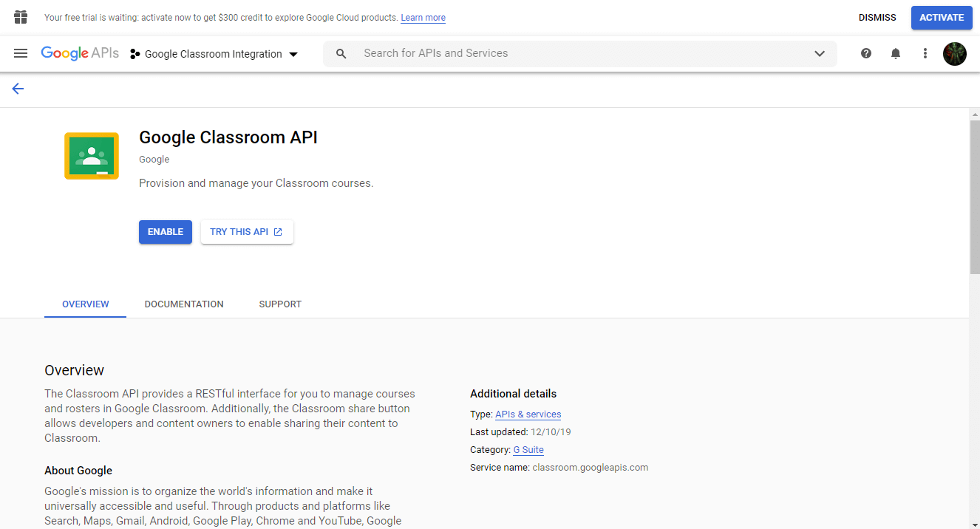The height and width of the screenshot is (529, 980).
Task: Open the notifications bell
Action: click(896, 53)
